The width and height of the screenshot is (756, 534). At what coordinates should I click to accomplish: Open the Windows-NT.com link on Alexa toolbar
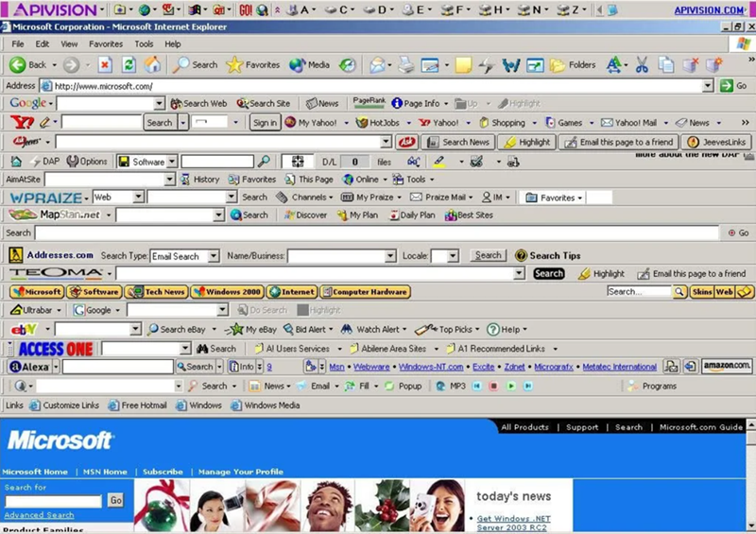[x=431, y=367]
